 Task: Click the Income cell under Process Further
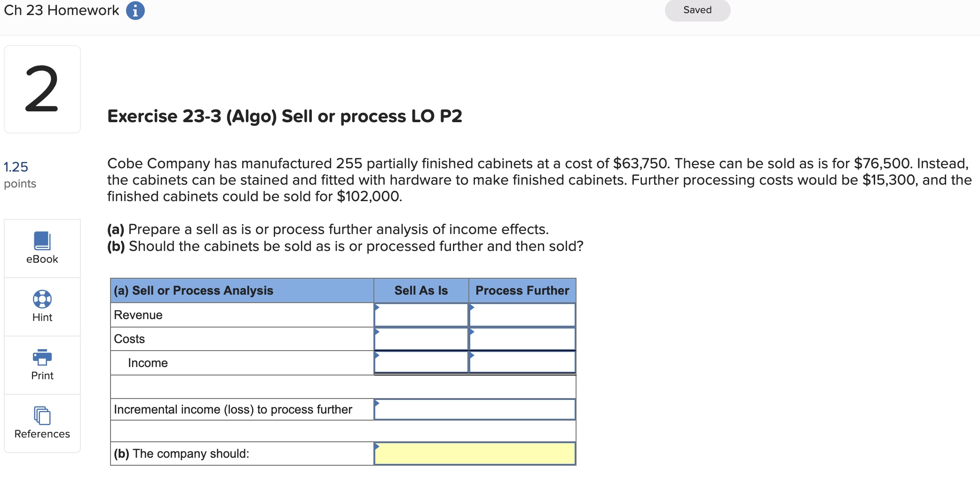tap(522, 362)
